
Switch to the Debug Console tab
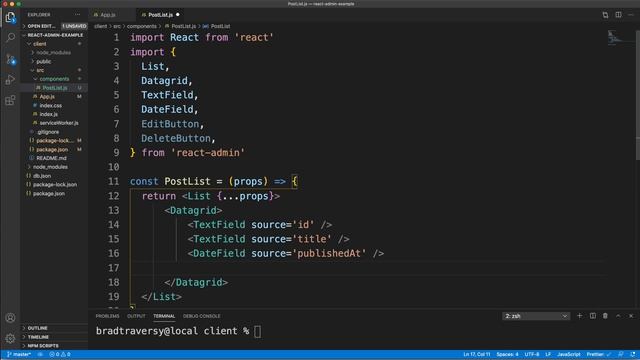coord(202,316)
